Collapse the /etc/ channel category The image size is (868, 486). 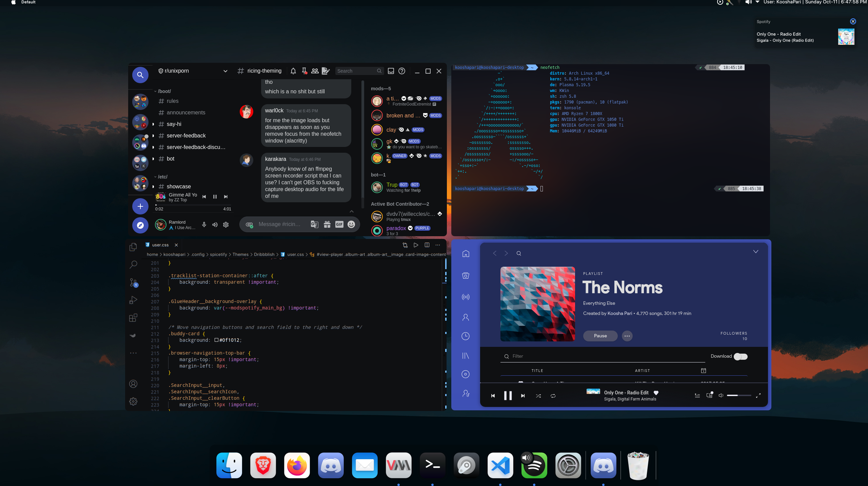click(162, 177)
